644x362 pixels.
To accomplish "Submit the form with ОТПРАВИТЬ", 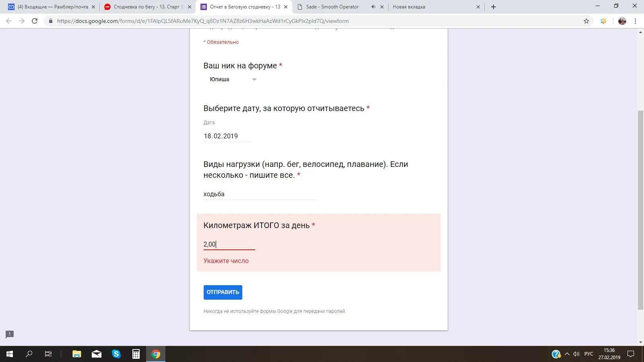I will pyautogui.click(x=223, y=292).
